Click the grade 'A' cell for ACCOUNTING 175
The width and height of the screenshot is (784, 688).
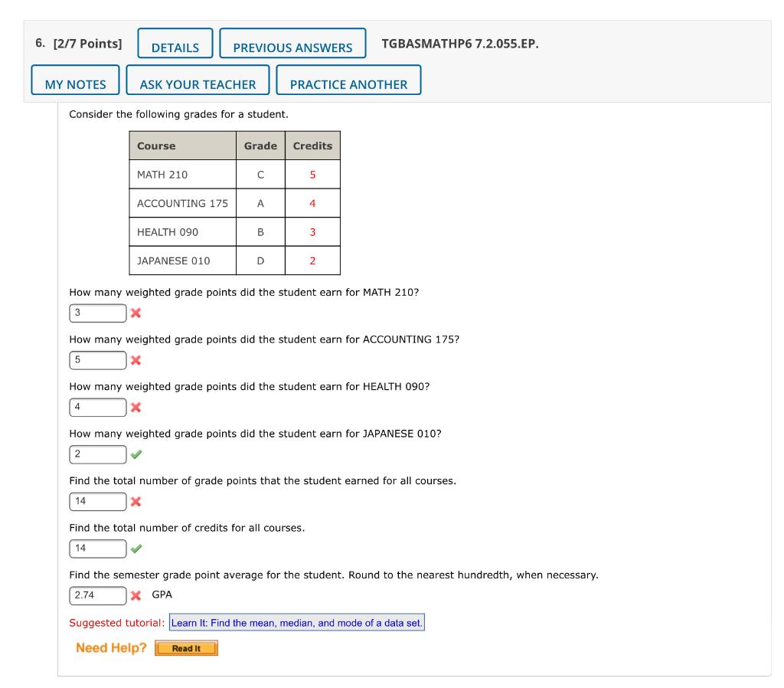click(260, 203)
